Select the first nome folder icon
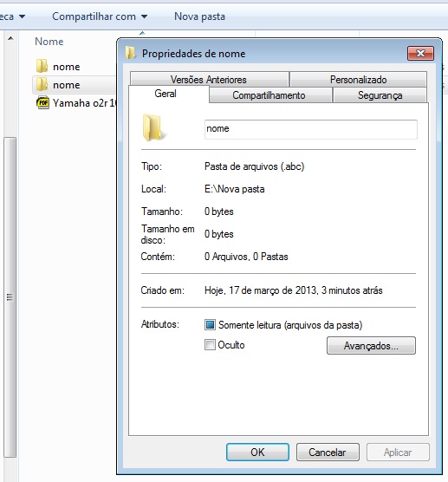 (x=42, y=66)
